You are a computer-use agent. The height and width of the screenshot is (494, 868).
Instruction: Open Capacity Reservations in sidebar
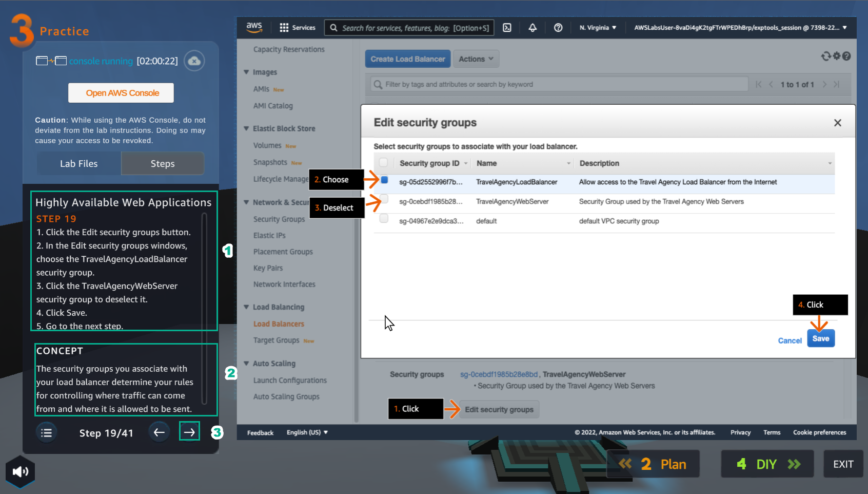point(289,49)
